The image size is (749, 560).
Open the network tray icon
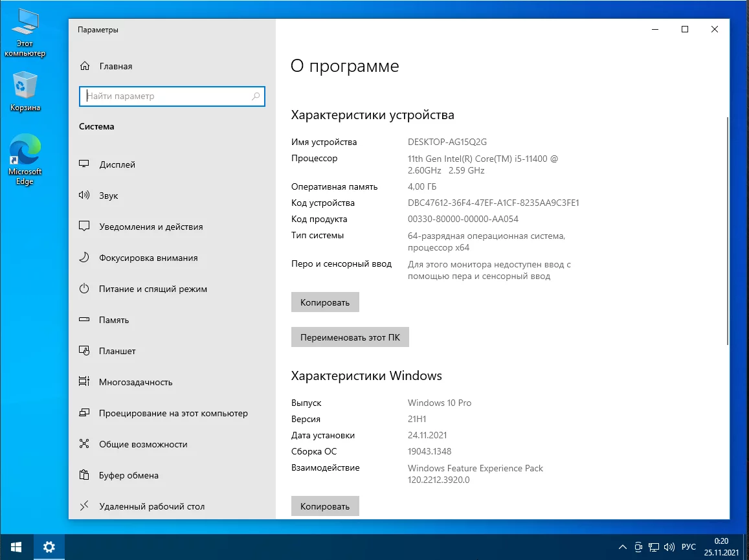[x=654, y=547]
